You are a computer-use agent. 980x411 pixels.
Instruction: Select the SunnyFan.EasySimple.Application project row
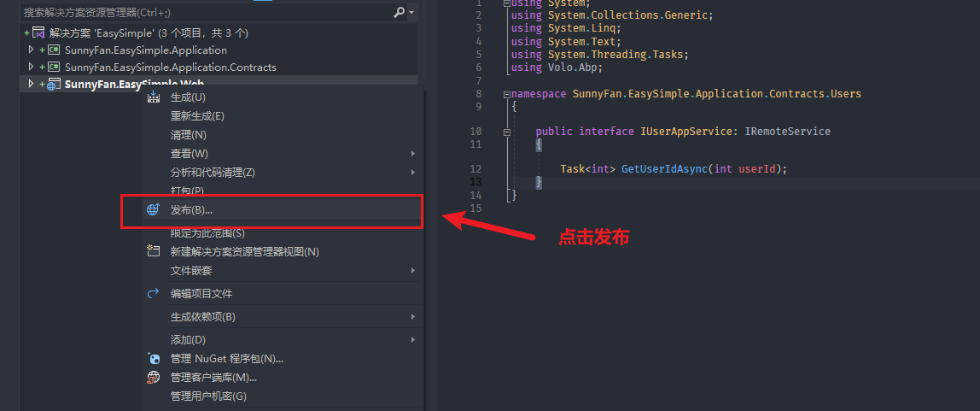click(219, 50)
